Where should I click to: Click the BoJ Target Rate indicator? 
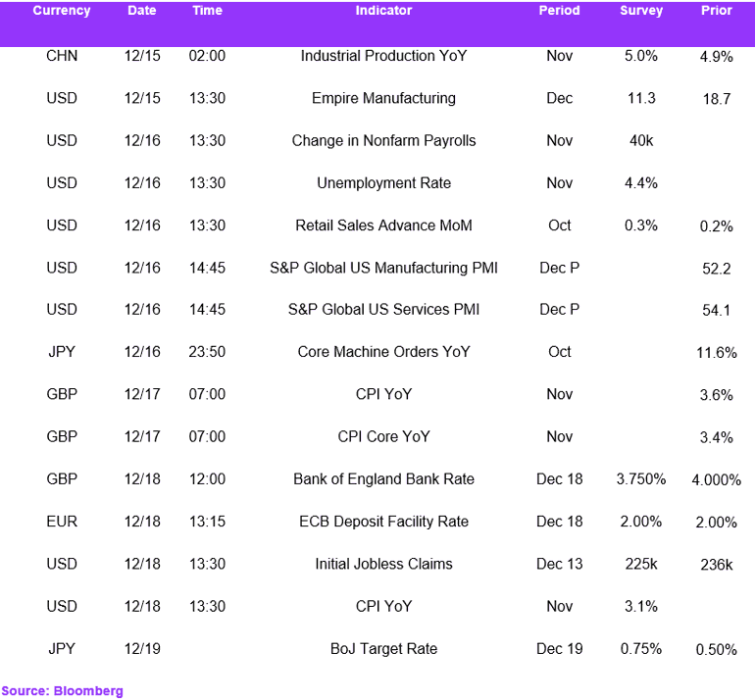(x=383, y=649)
